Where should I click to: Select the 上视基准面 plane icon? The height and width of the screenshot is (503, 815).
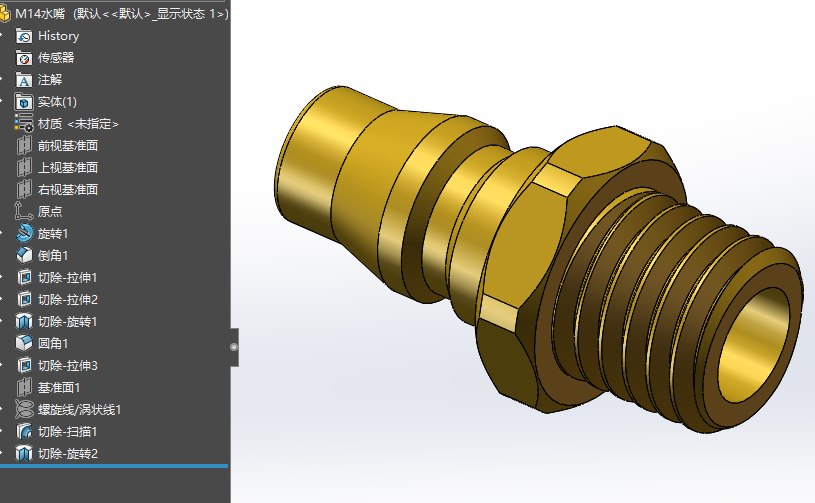[24, 167]
